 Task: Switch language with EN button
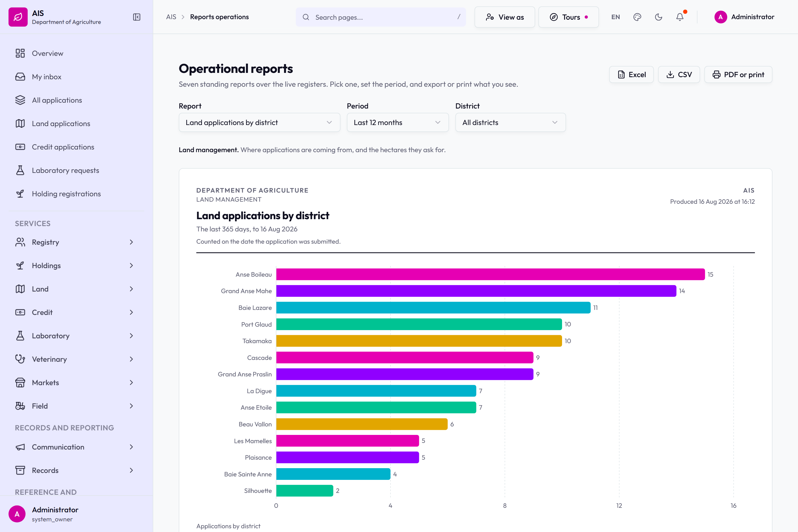coord(616,17)
